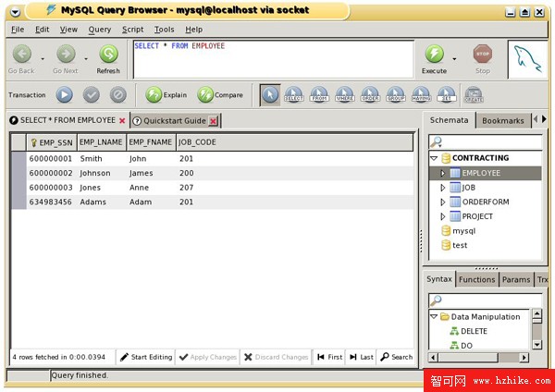Click the syntax list scroll down arrow
Image resolution: width=555 pixels, height=392 pixels.
coord(536,345)
